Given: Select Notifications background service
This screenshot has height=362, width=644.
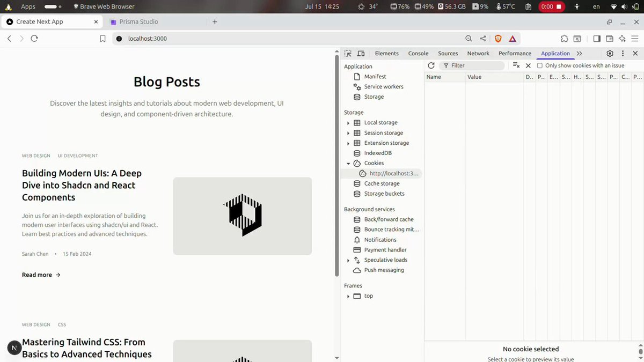Looking at the screenshot, I should [x=380, y=240].
